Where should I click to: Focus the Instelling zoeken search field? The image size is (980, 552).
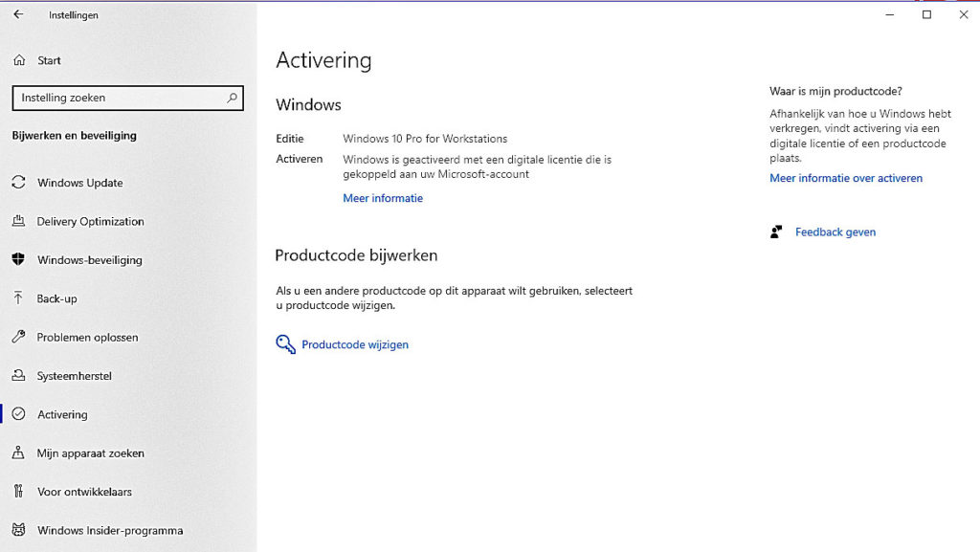click(x=127, y=98)
